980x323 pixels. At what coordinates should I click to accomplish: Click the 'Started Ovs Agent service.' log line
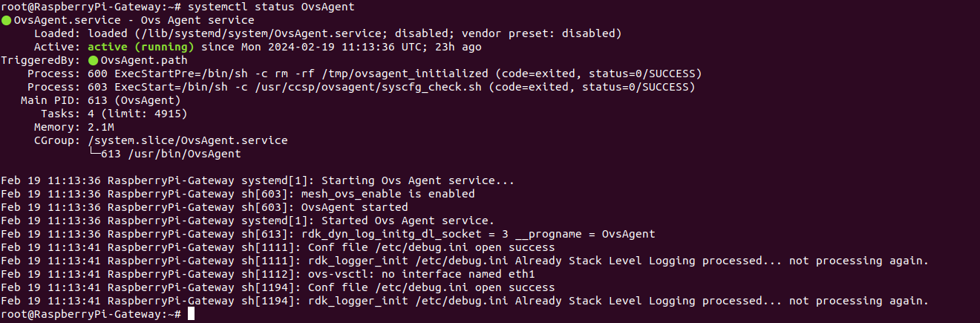tap(248, 221)
